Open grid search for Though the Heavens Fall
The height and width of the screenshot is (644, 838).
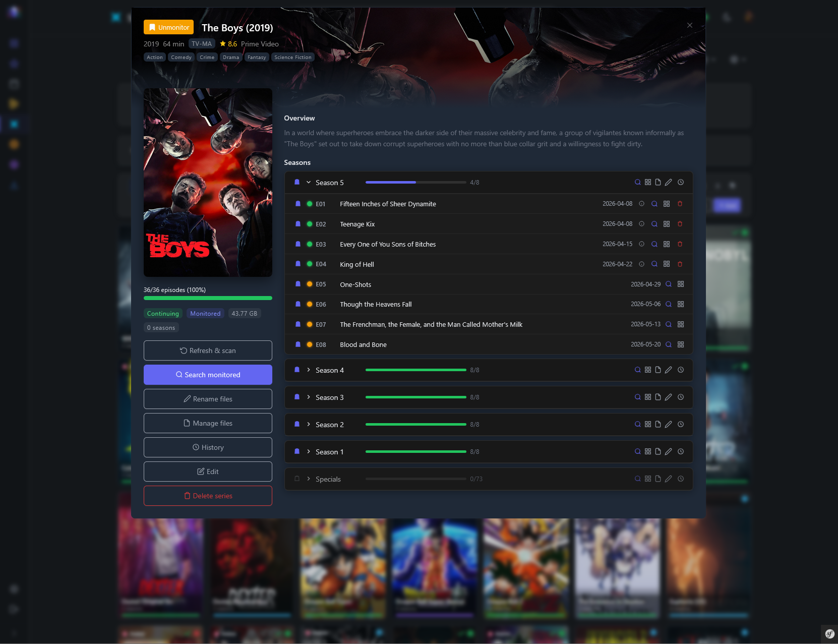(x=681, y=304)
